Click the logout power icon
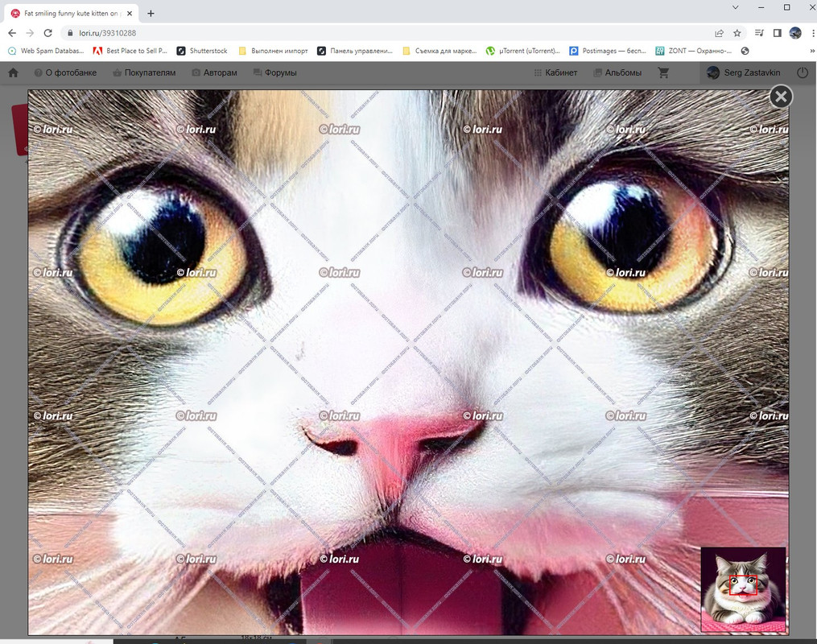This screenshot has height=644, width=817. click(803, 73)
